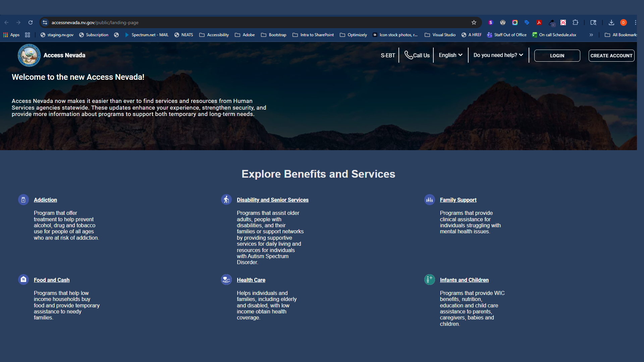The height and width of the screenshot is (362, 644).
Task: Click the Health Care heart-hand icon
Action: (x=226, y=279)
